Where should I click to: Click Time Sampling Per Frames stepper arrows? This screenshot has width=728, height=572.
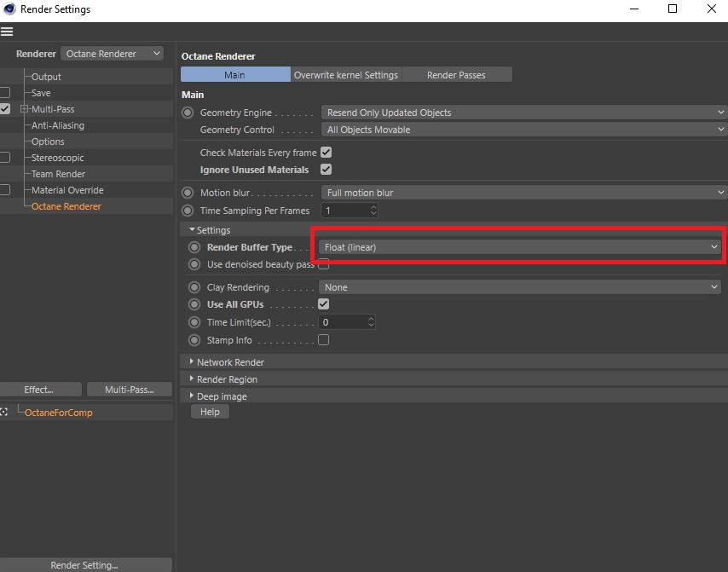(x=373, y=211)
